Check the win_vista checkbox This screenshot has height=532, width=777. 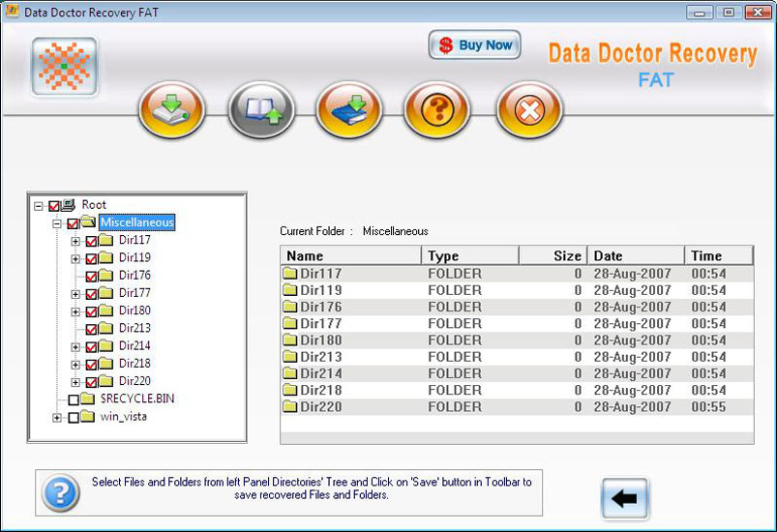74,418
